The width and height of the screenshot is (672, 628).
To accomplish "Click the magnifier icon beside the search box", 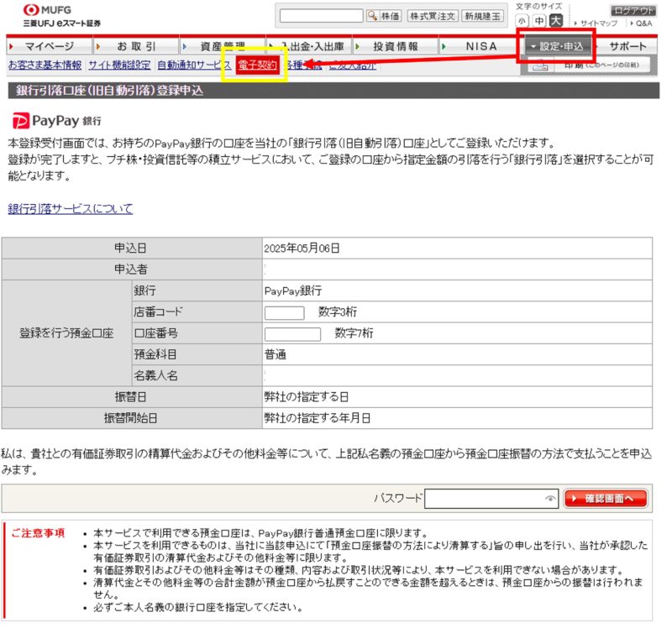I will [x=372, y=16].
